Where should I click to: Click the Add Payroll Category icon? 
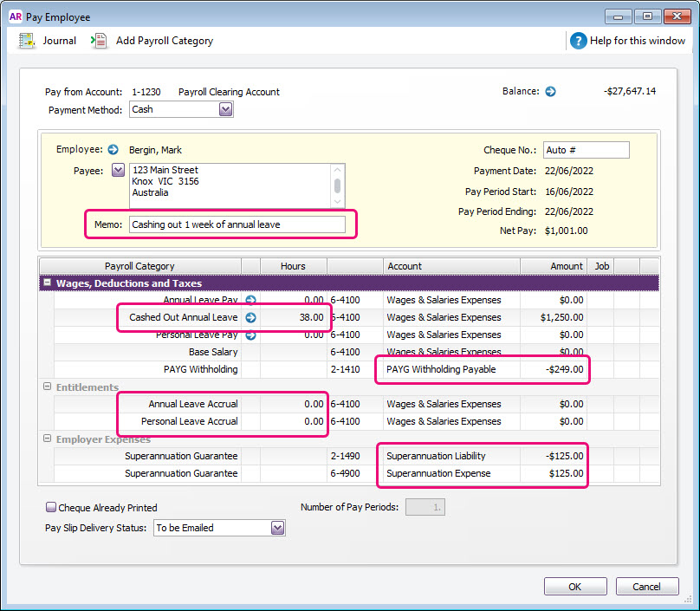[x=99, y=41]
